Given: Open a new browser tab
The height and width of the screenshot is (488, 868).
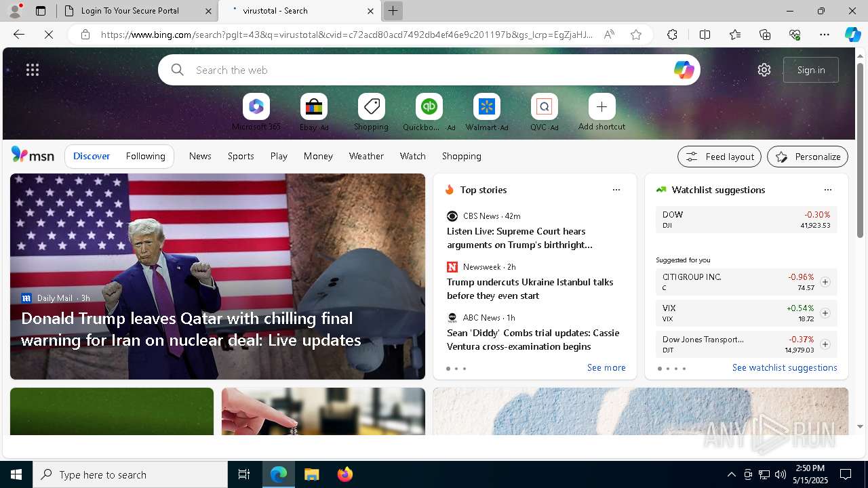Looking at the screenshot, I should 393,11.
